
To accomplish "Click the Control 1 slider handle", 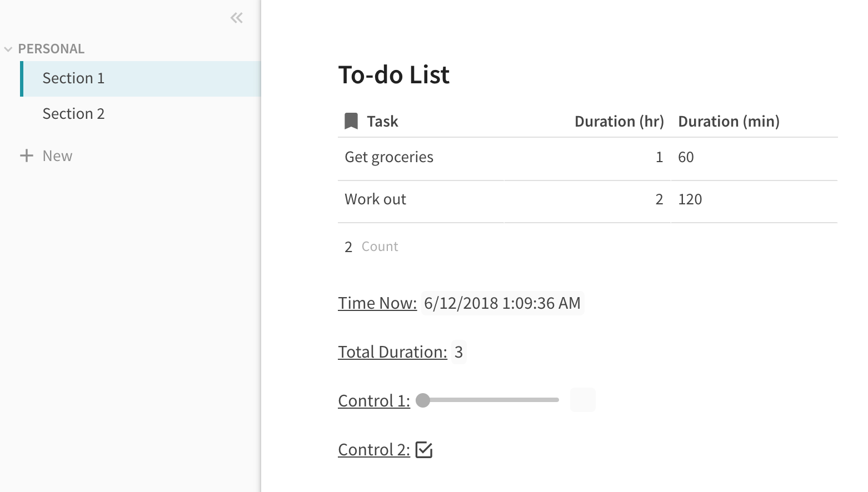I will pyautogui.click(x=423, y=400).
